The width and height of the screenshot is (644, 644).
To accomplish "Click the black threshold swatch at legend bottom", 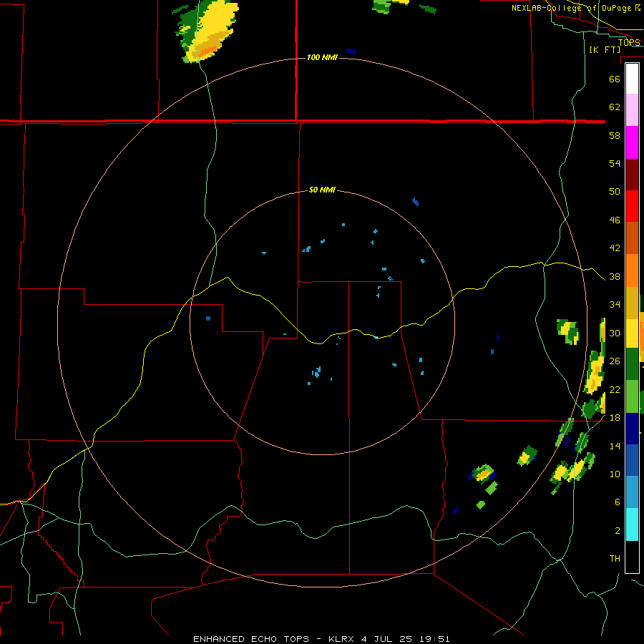I will pos(632,557).
